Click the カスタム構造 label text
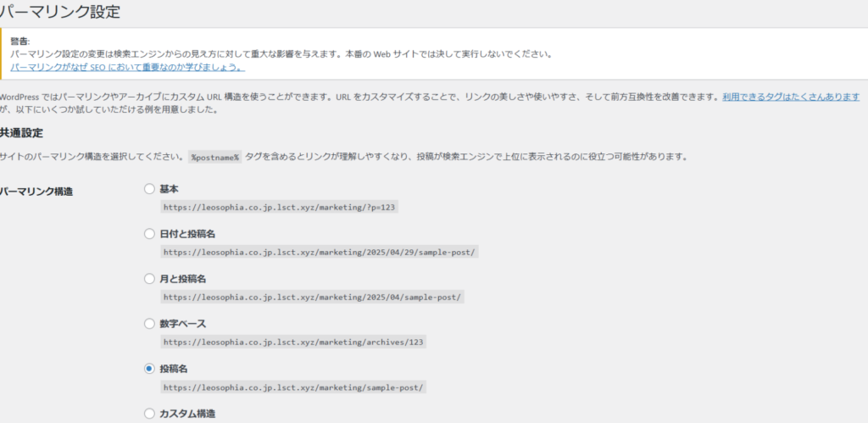868x423 pixels. coord(187,414)
